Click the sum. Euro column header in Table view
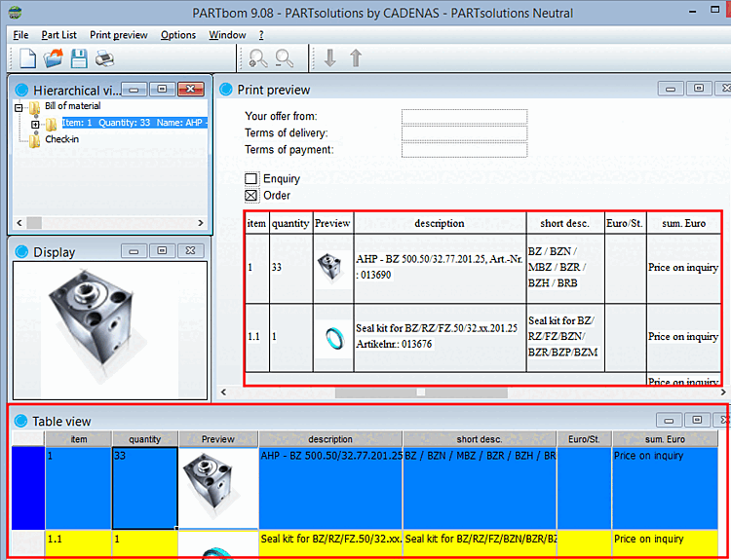The width and height of the screenshot is (731, 560). point(665,439)
